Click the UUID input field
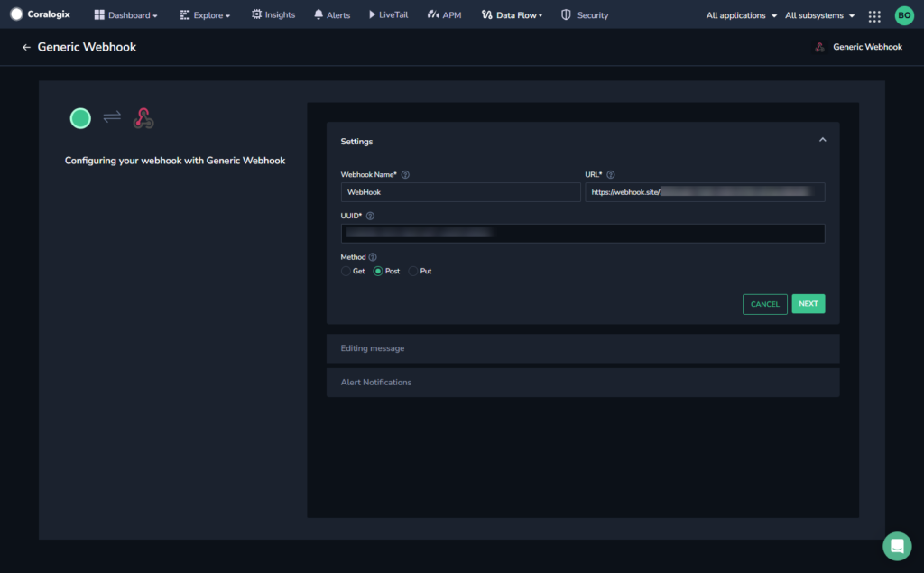 (x=583, y=234)
